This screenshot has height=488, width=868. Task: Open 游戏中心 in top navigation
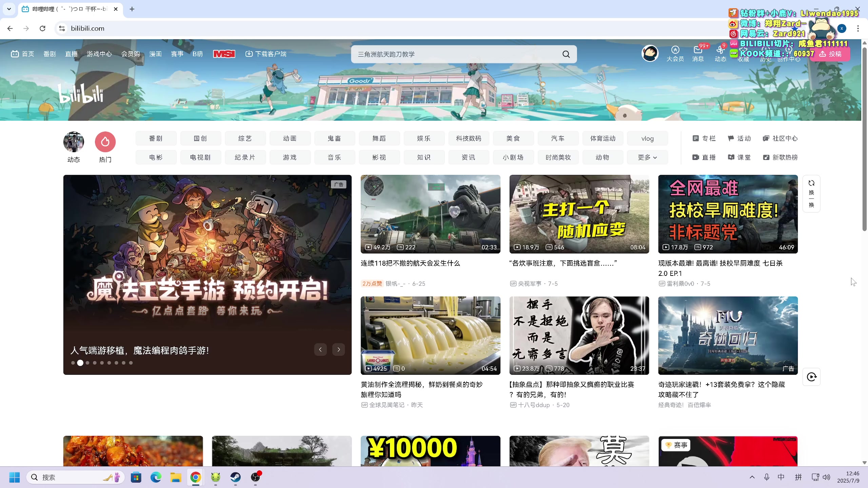(x=99, y=54)
